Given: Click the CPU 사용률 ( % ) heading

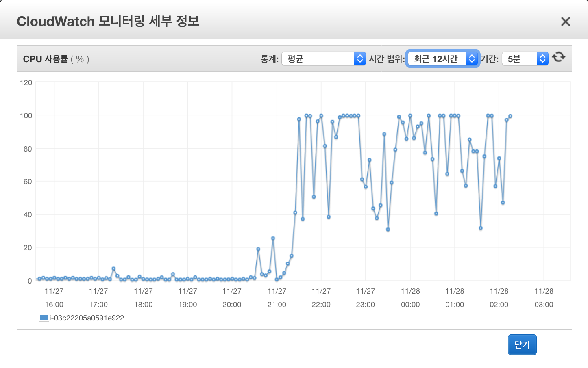Looking at the screenshot, I should 56,59.
